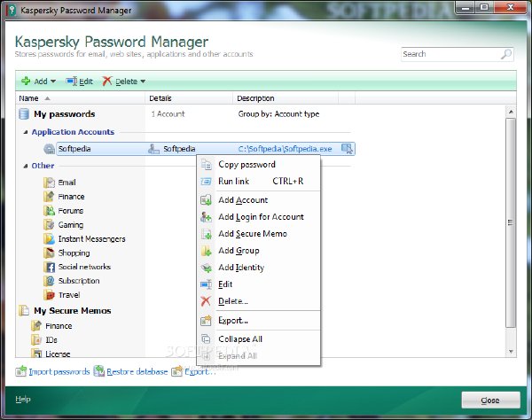Image resolution: width=532 pixels, height=420 pixels.
Task: Collapse the Other group
Action: pos(26,166)
